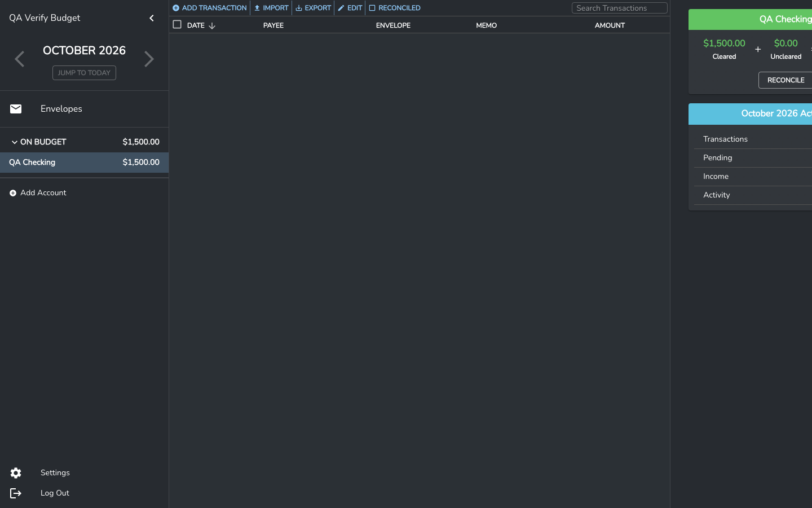The image size is (812, 508).
Task: Click the Add Account plus icon
Action: pos(13,193)
